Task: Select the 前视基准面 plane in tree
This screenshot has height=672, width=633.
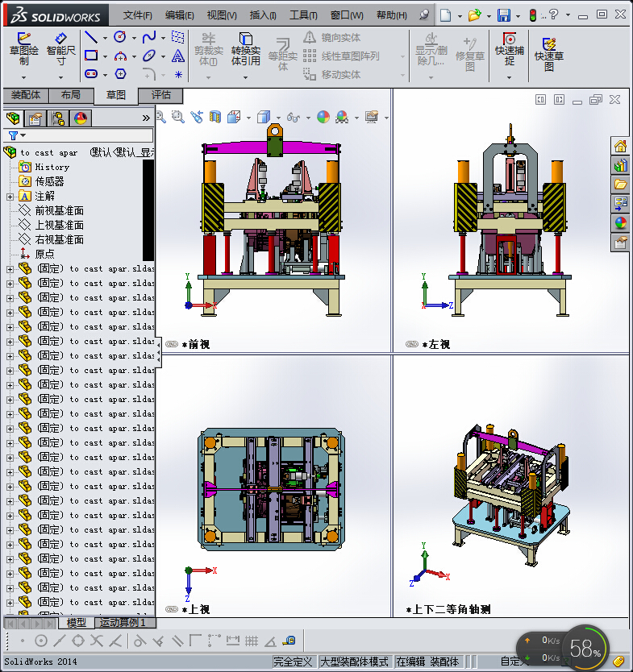Action: coord(51,210)
